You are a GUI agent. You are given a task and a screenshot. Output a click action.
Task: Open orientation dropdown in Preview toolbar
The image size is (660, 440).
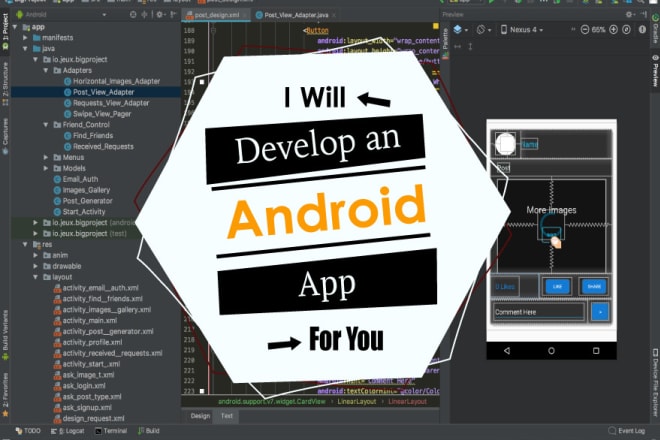tap(484, 30)
